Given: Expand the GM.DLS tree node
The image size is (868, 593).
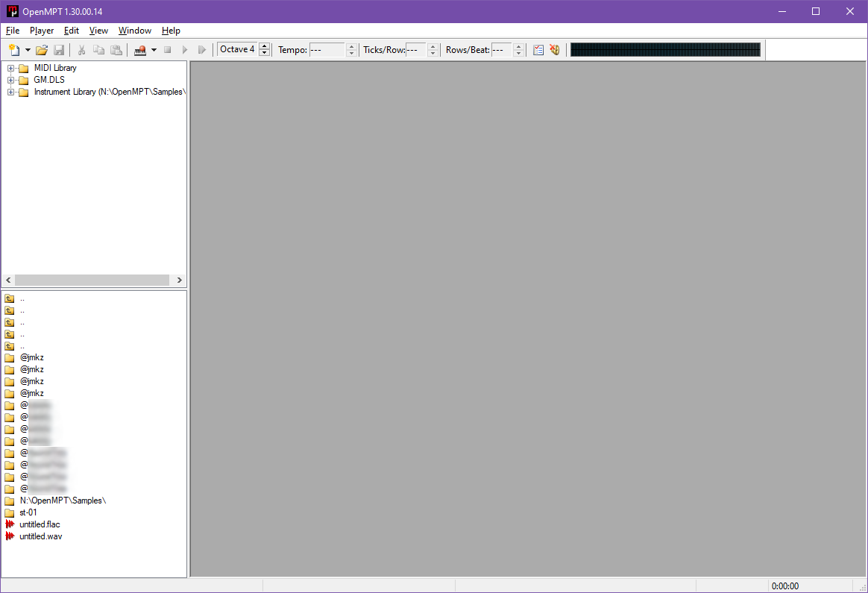Looking at the screenshot, I should point(10,81).
